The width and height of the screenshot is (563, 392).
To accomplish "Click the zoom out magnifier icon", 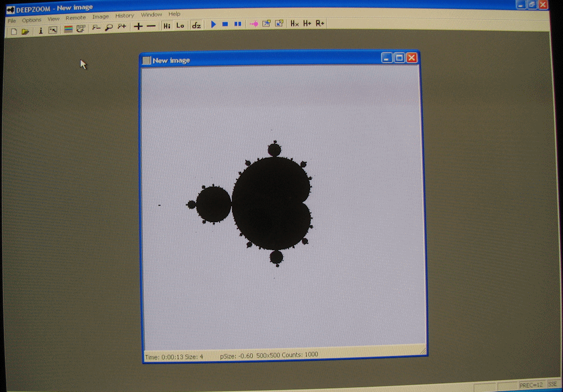I will [x=96, y=27].
